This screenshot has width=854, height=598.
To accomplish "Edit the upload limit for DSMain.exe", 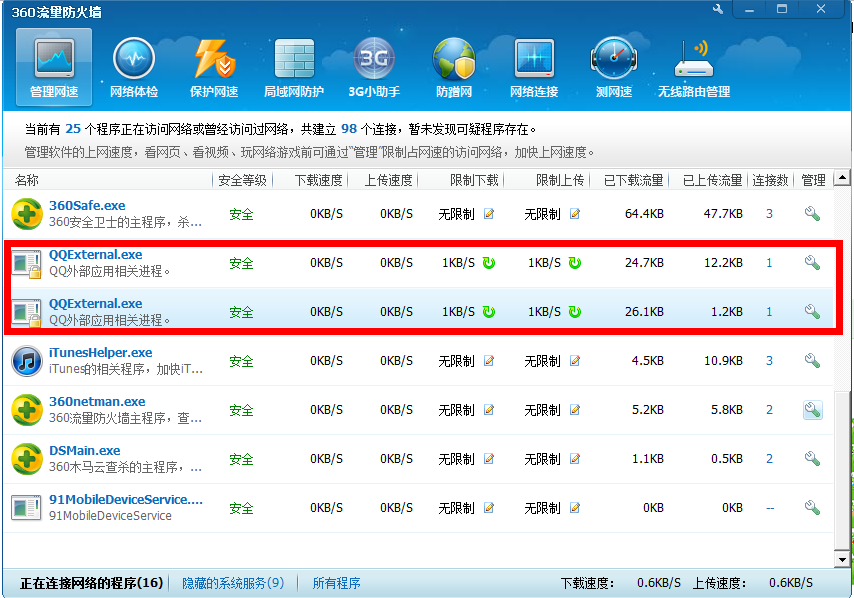I will coord(575,459).
